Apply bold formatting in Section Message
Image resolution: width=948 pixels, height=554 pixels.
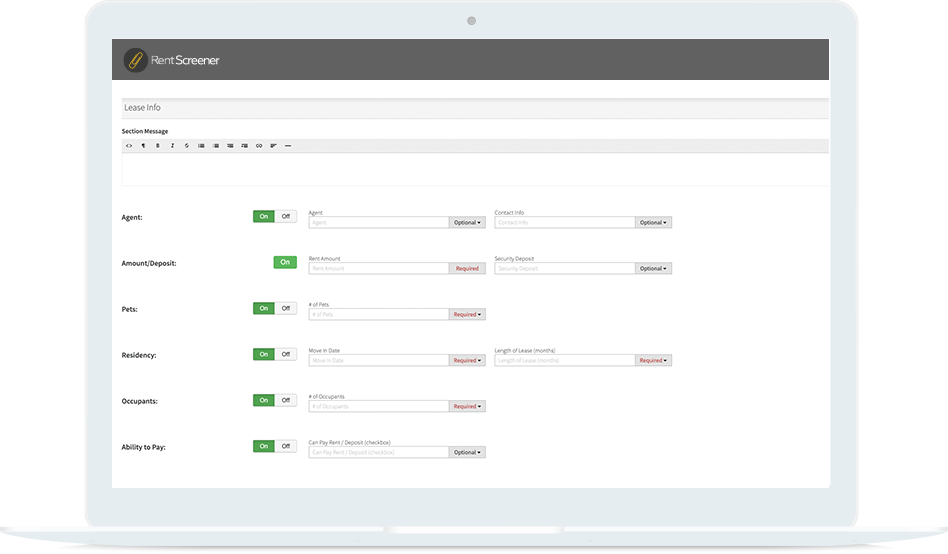(x=158, y=146)
